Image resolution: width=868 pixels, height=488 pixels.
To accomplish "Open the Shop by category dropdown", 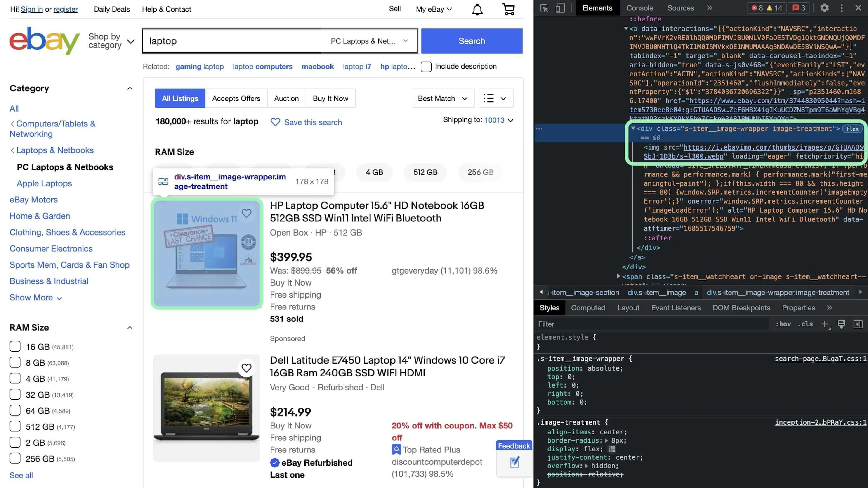I will point(111,41).
